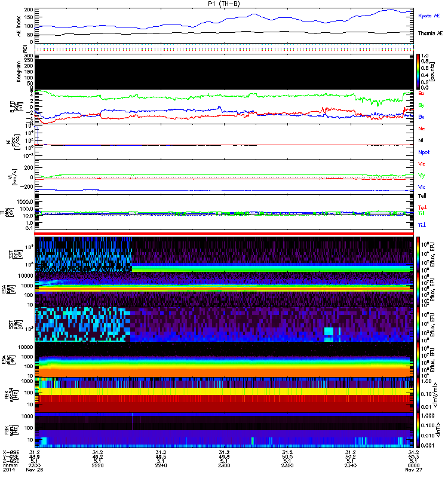Select the red Viz legend label

[422, 164]
